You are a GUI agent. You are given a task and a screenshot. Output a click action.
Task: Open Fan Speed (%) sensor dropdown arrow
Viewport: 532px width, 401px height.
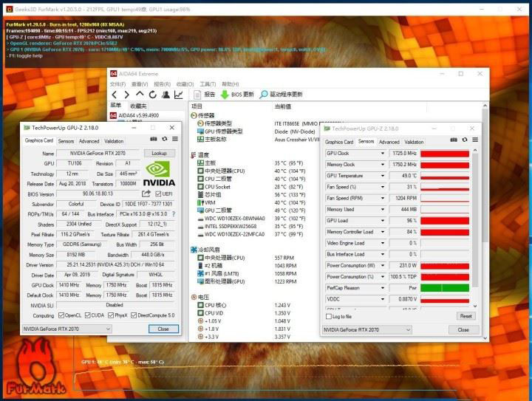tap(383, 187)
